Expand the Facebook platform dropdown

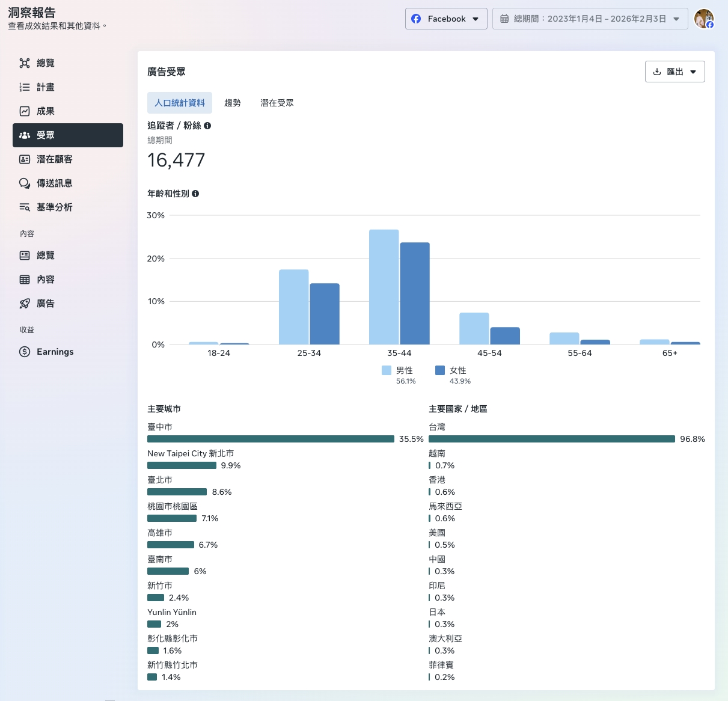tap(446, 19)
